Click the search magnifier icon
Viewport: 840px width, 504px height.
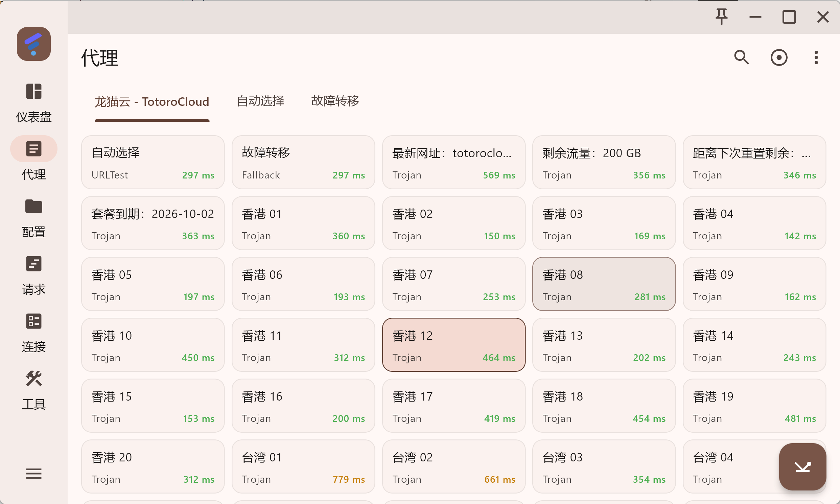pos(741,57)
